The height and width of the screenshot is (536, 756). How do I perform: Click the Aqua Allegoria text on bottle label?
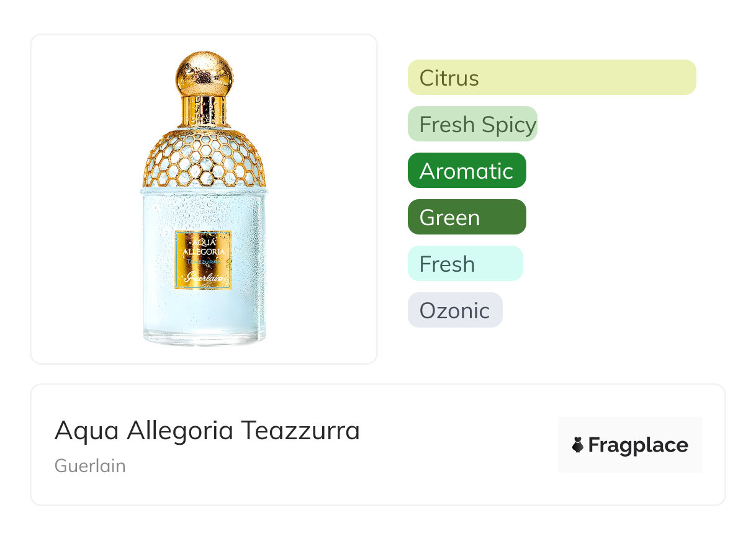[203, 246]
